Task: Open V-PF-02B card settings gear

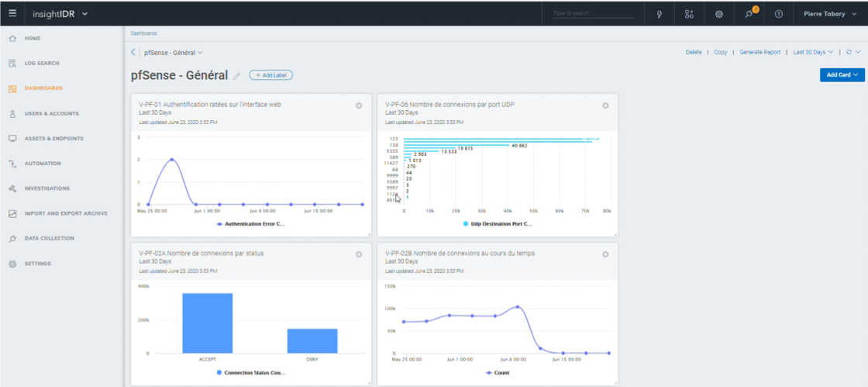Action: 605,254
